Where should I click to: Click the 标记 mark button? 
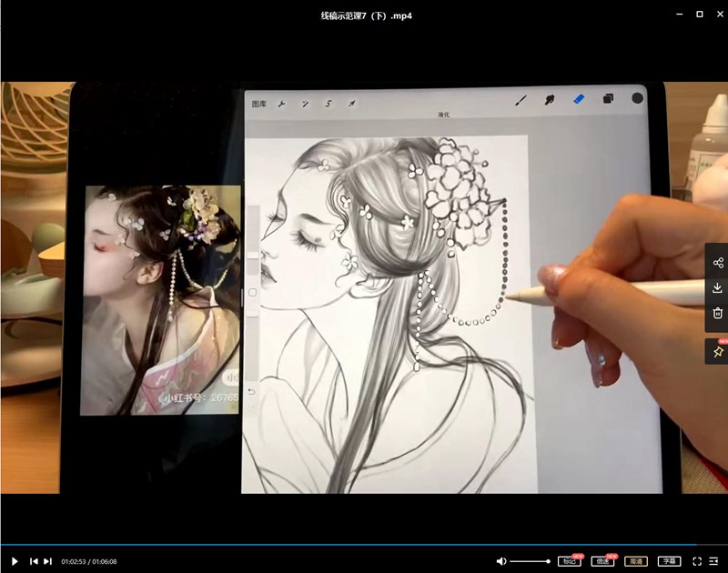coord(571,561)
